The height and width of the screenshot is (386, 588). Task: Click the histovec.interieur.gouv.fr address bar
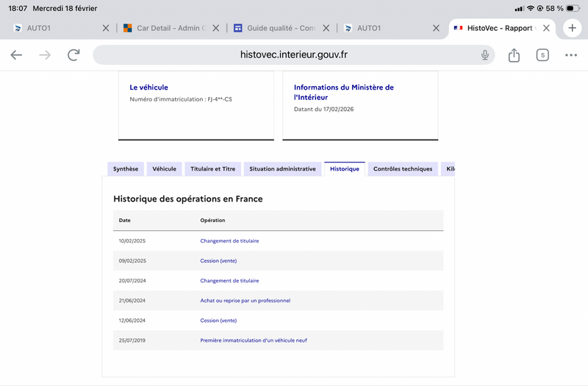pos(294,55)
